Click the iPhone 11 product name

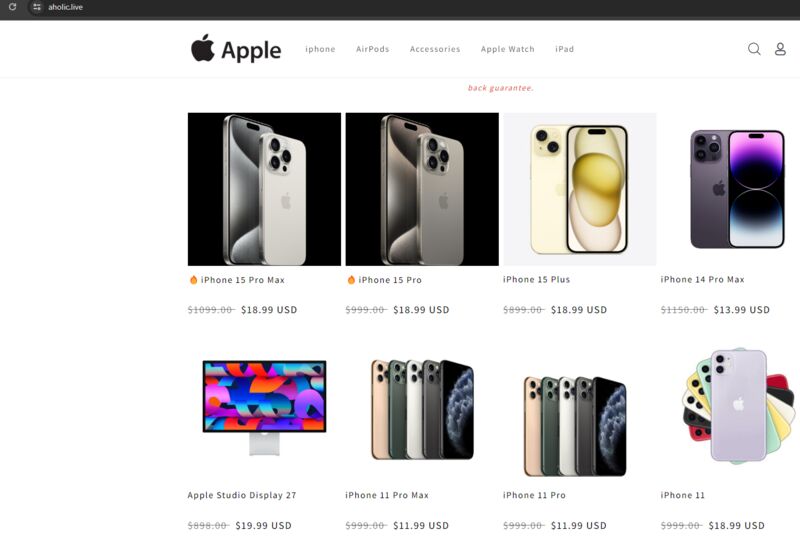click(683, 495)
